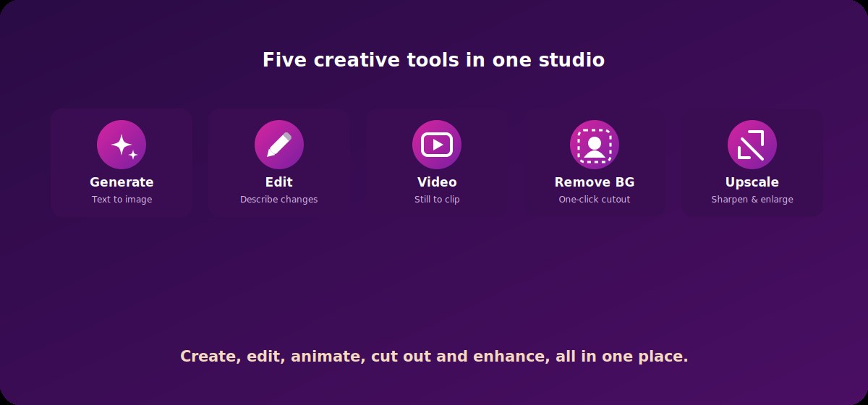This screenshot has width=868, height=405.
Task: Select the Video card title
Action: click(437, 182)
